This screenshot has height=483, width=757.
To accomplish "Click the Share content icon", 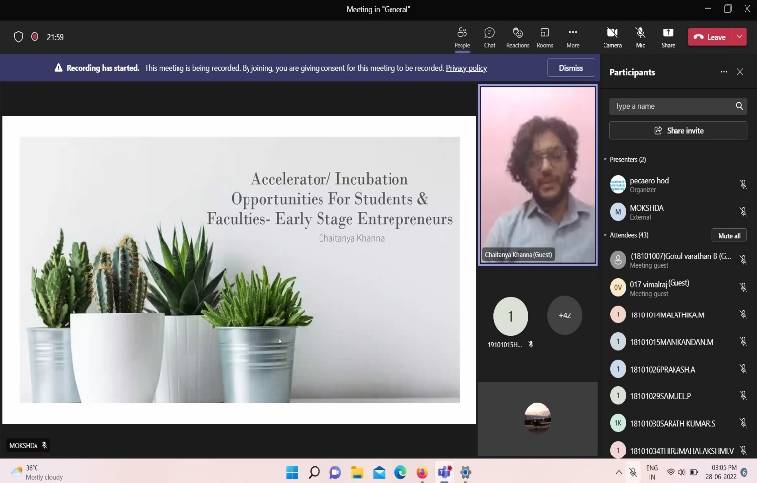I will (668, 36).
